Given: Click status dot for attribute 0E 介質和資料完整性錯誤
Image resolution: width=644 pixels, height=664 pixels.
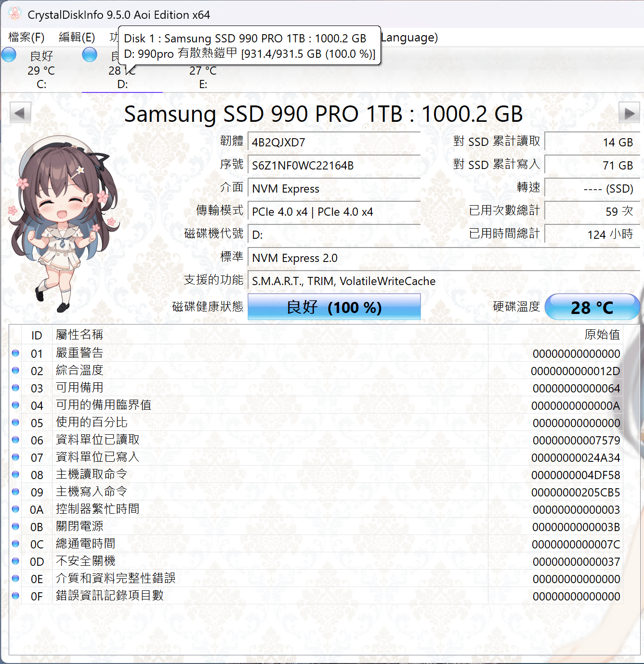Looking at the screenshot, I should (15, 578).
